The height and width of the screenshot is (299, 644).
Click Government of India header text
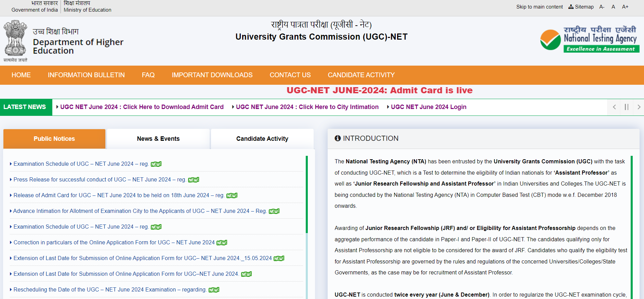35,10
